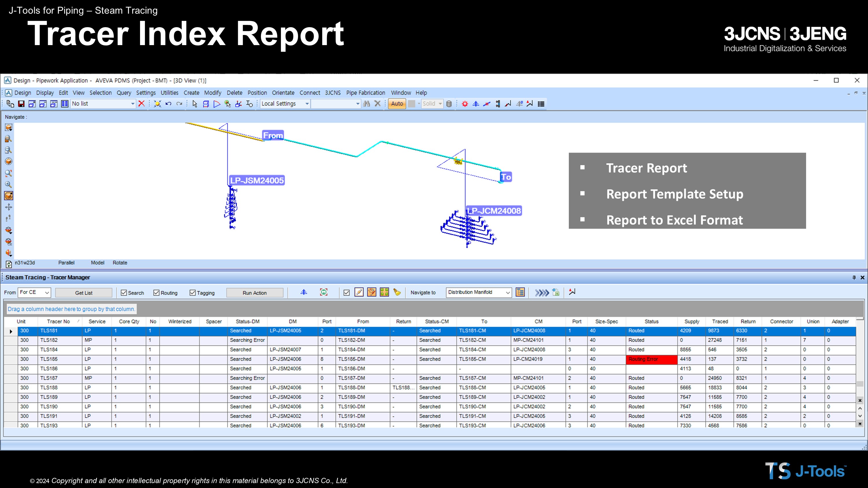Screen dimensions: 868x488
Task: Open the 3JCNS menu
Action: pos(332,93)
